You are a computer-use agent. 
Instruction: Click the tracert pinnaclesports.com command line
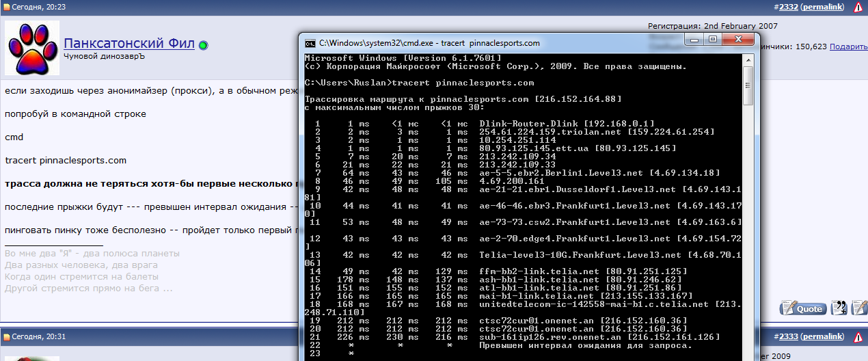coord(419,83)
